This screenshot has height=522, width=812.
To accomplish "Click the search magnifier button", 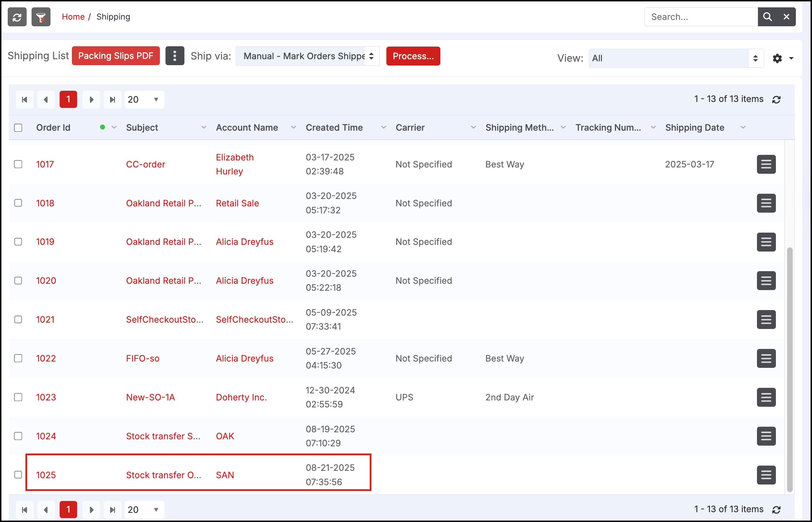I will click(767, 17).
